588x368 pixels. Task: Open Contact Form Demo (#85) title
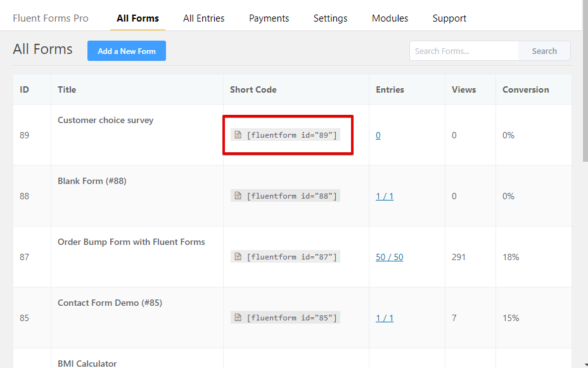click(110, 303)
